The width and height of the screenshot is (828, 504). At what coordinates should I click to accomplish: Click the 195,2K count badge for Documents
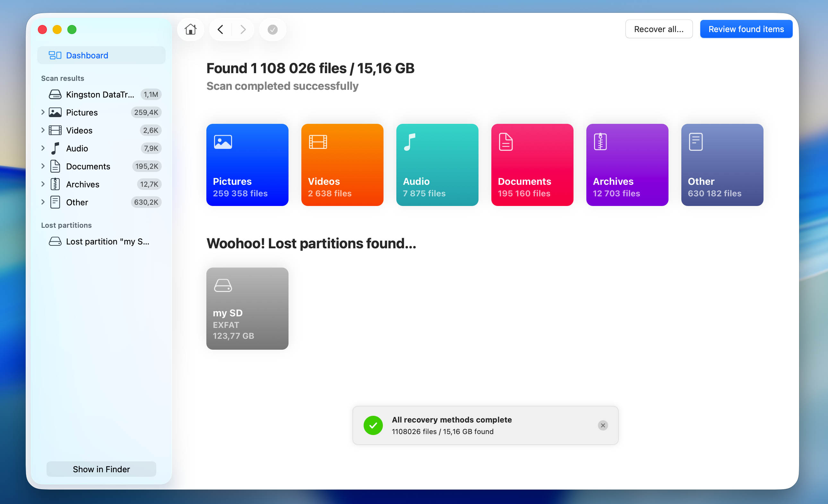click(147, 166)
